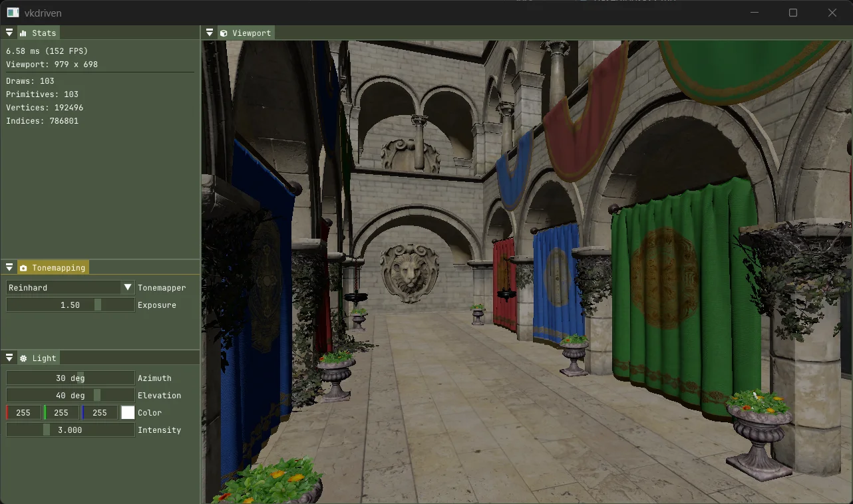The image size is (853, 504).
Task: Click the red color value field
Action: tap(23, 412)
